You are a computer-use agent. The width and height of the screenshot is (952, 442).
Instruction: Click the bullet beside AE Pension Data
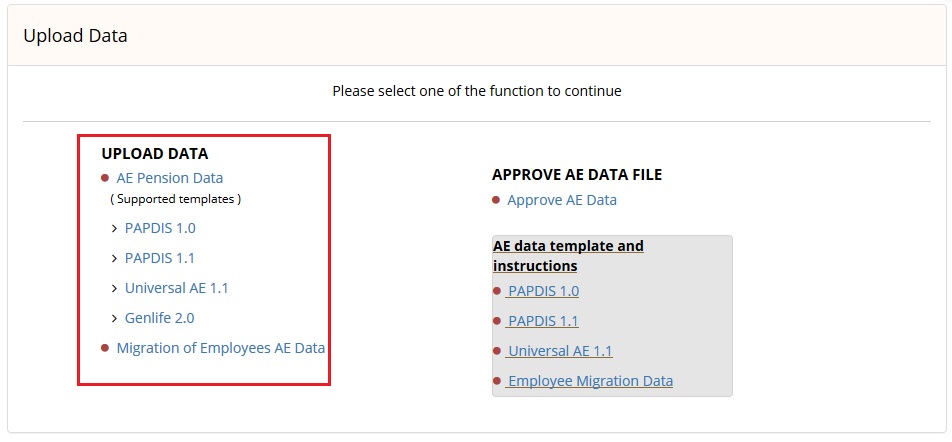tap(104, 178)
